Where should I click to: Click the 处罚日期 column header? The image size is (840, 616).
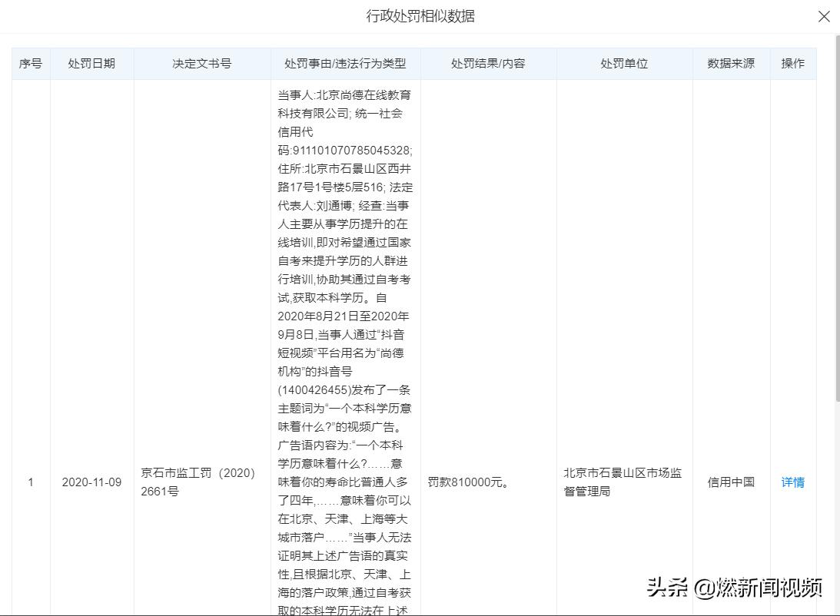coord(93,64)
